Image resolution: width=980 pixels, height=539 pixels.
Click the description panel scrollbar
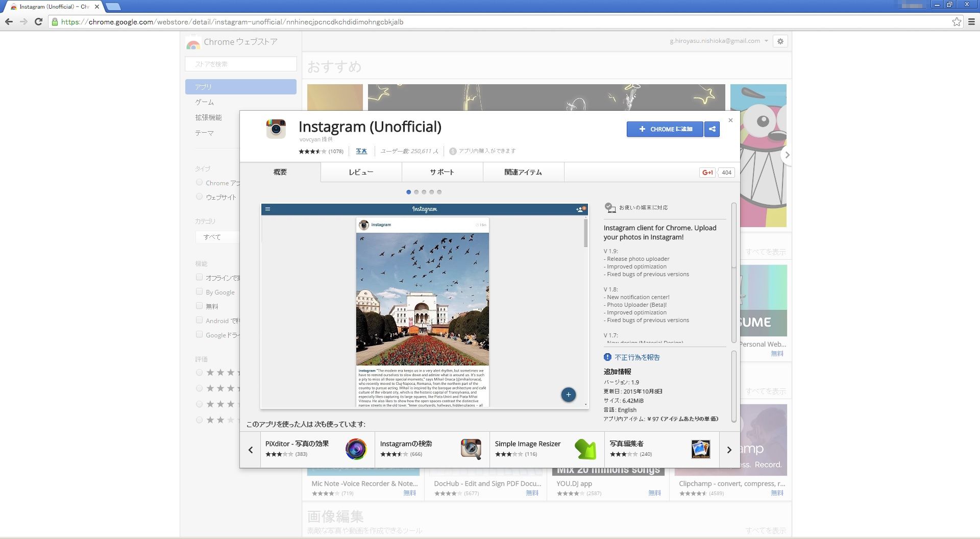click(734, 273)
